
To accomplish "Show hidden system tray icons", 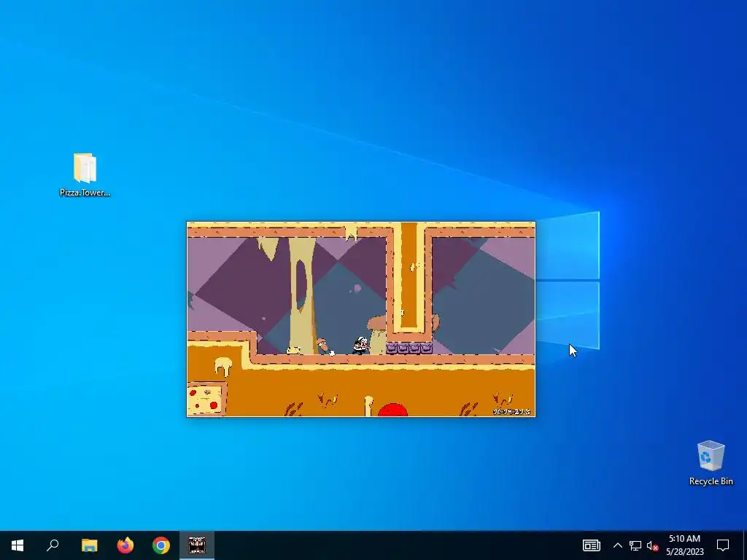I will (617, 545).
